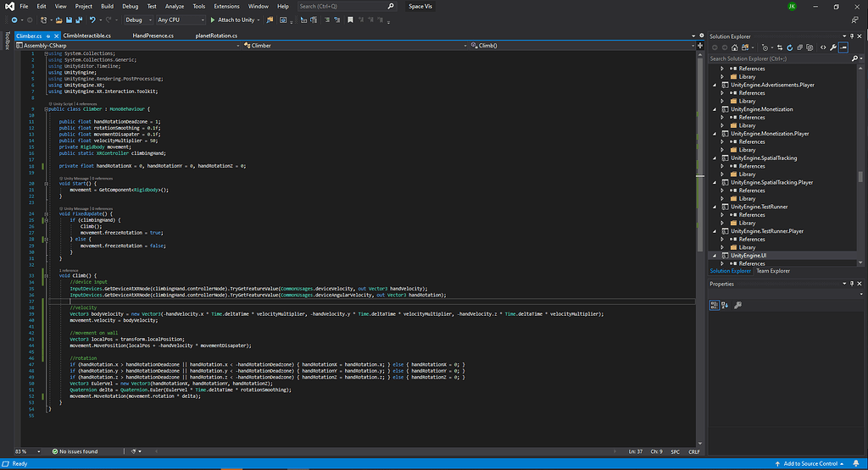The width and height of the screenshot is (868, 470).
Task: Click Collapse All in Solution Explorer
Action: click(x=802, y=47)
